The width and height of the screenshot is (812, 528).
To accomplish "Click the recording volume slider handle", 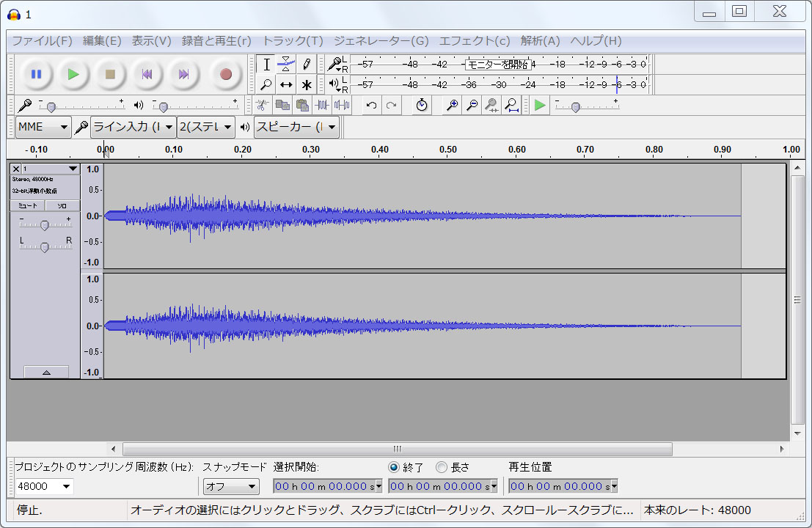I will coord(51,107).
